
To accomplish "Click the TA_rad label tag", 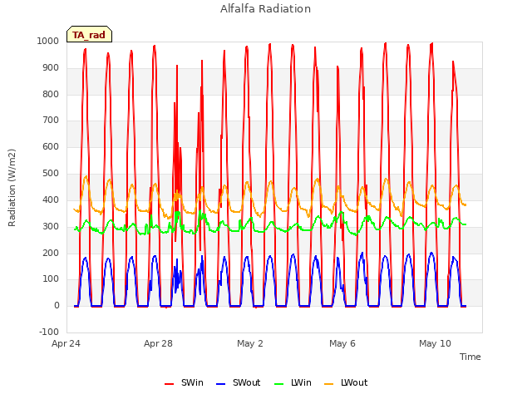I will click(89, 34).
